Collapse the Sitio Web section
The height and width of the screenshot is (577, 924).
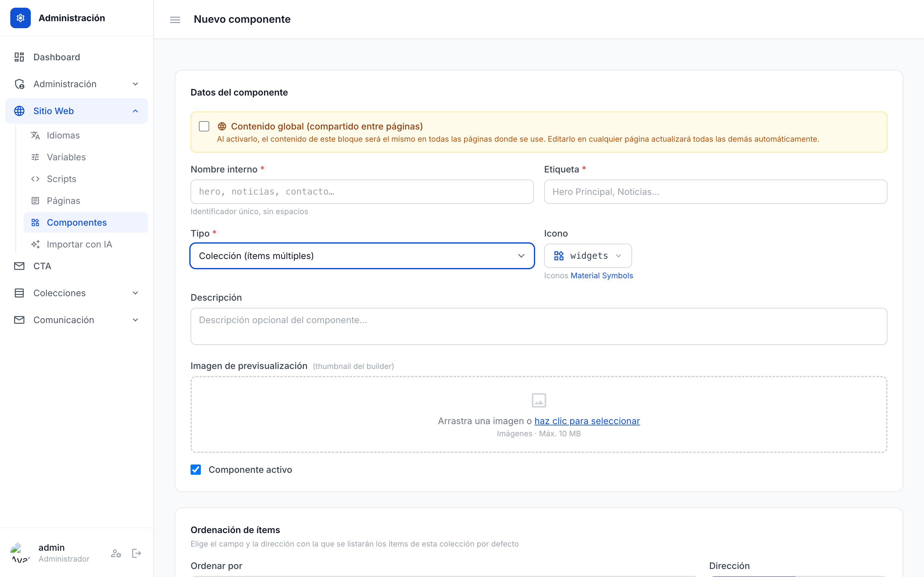[x=77, y=111]
